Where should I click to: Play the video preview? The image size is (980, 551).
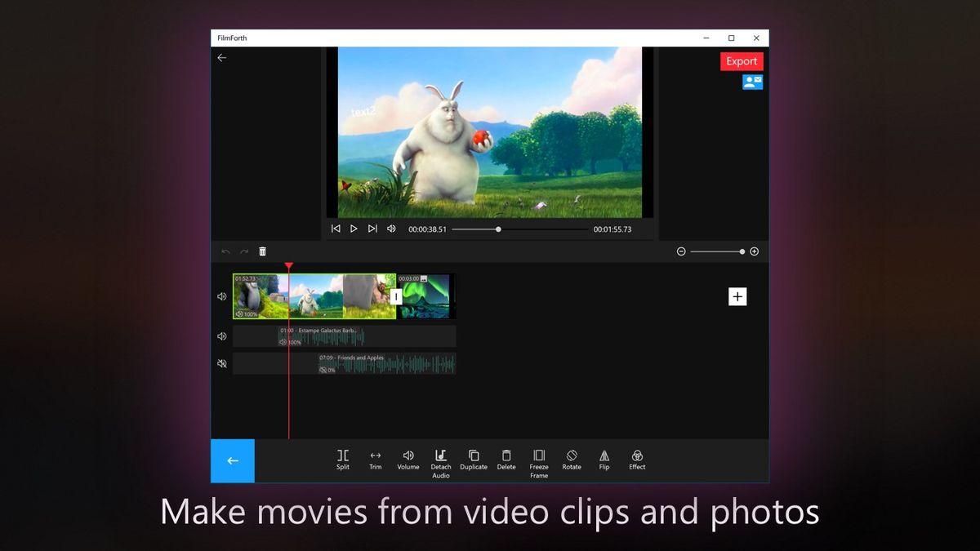(354, 229)
